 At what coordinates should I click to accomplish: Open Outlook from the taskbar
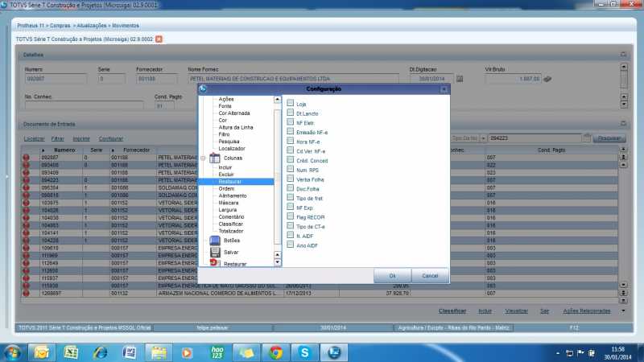42,352
